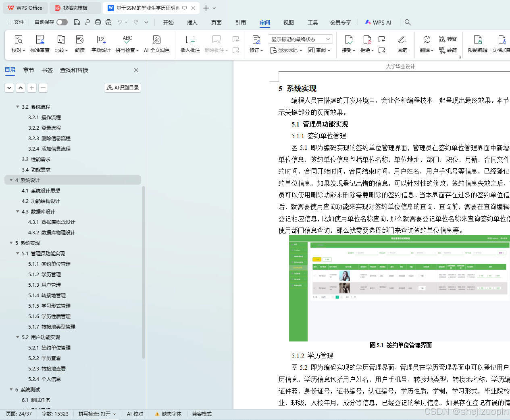Switch to the 书签 panel tab

47,70
